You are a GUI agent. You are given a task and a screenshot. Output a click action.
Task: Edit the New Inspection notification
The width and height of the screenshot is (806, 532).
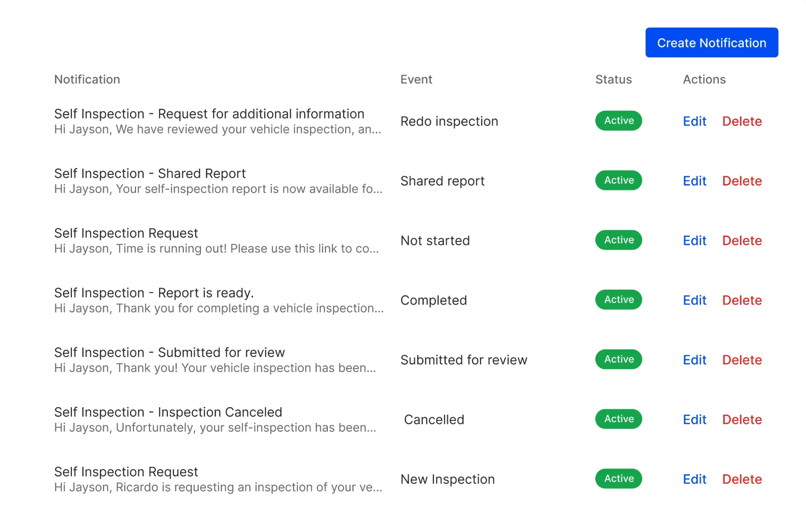click(x=695, y=479)
